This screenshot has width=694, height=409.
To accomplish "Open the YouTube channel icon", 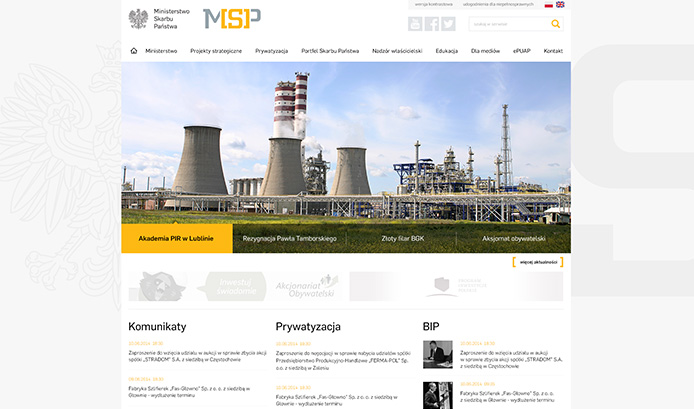I will pos(415,24).
